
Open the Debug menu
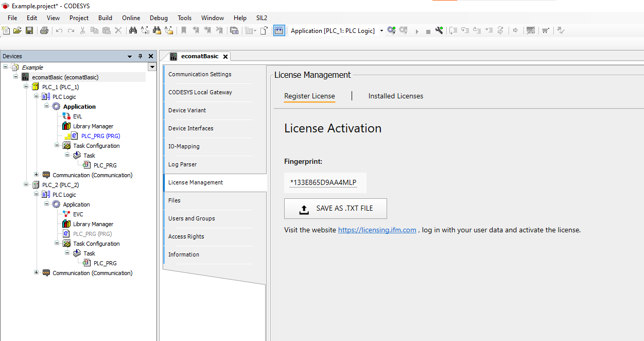[x=159, y=18]
